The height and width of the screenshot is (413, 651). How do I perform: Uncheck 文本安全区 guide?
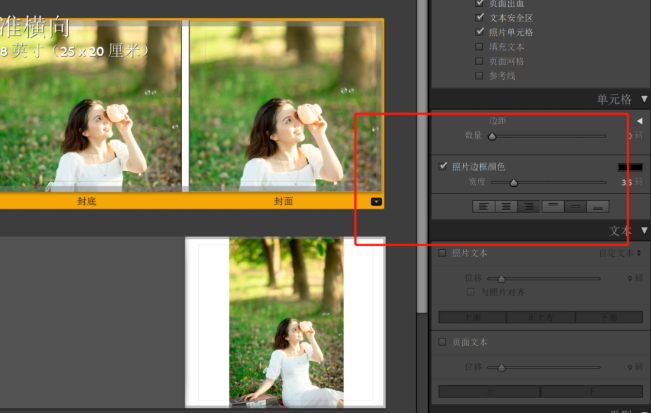[480, 17]
